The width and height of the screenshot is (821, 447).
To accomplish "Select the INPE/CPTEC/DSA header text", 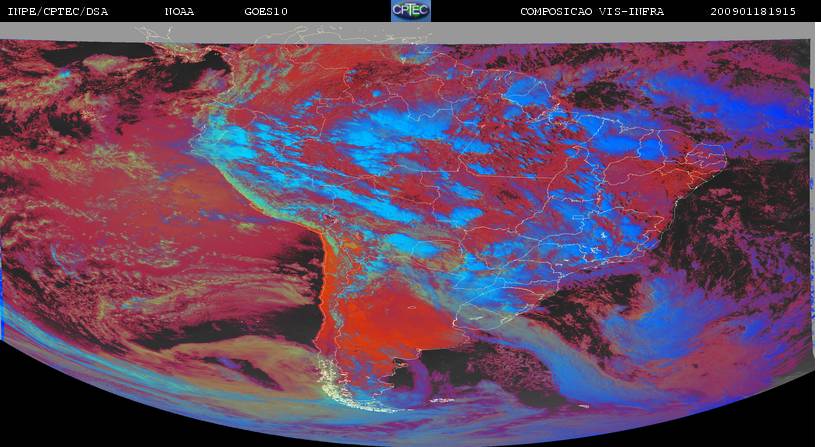I will [x=58, y=12].
